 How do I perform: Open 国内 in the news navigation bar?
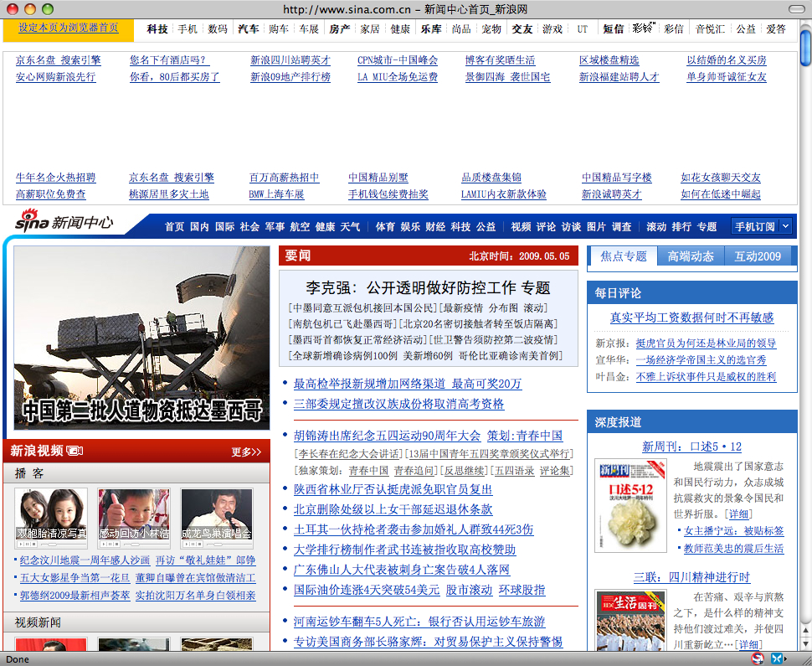tap(199, 226)
